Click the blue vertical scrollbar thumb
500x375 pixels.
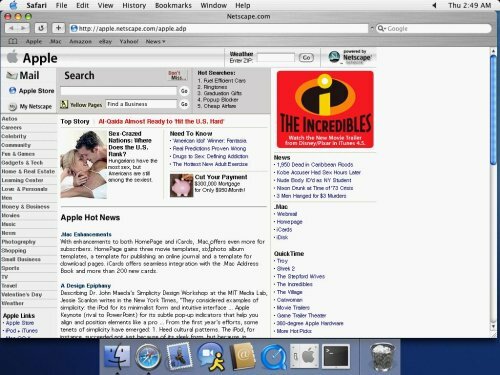tap(493, 110)
